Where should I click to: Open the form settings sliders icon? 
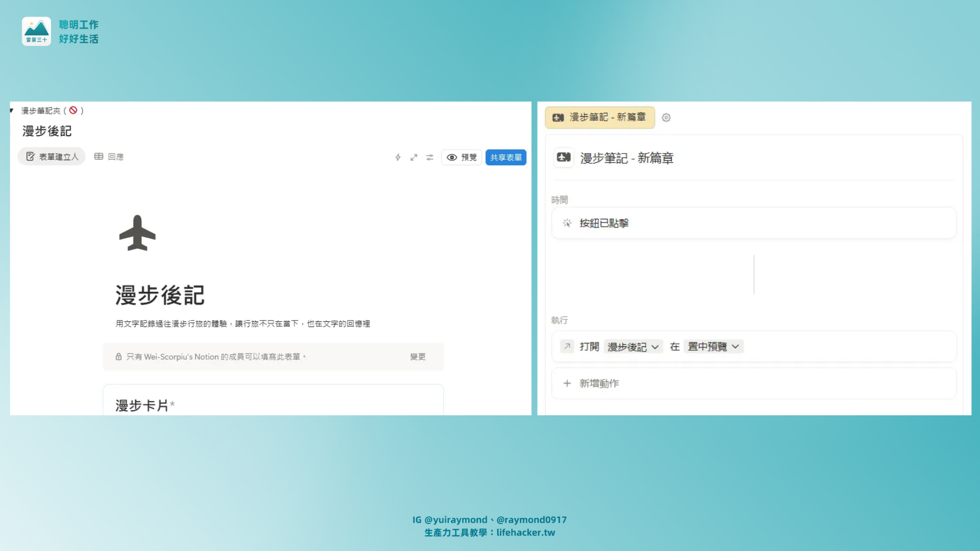click(430, 157)
